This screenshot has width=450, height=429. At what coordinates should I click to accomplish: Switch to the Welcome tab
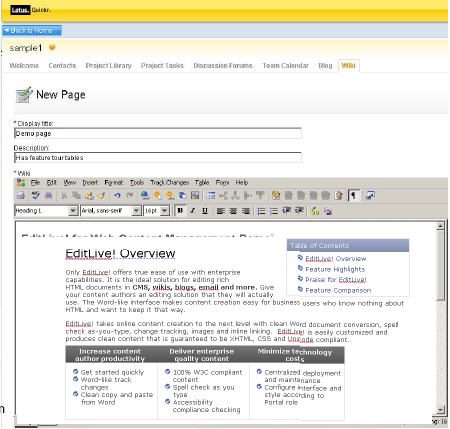[x=24, y=65]
